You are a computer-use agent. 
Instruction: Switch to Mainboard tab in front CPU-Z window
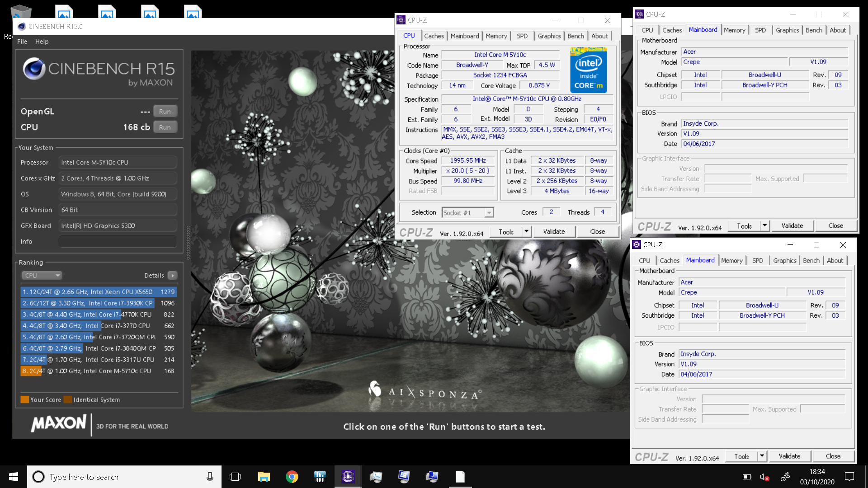(x=465, y=36)
